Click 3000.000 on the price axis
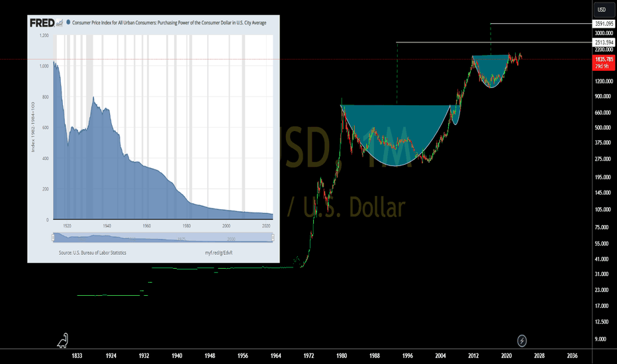The height and width of the screenshot is (364, 617). (x=604, y=33)
